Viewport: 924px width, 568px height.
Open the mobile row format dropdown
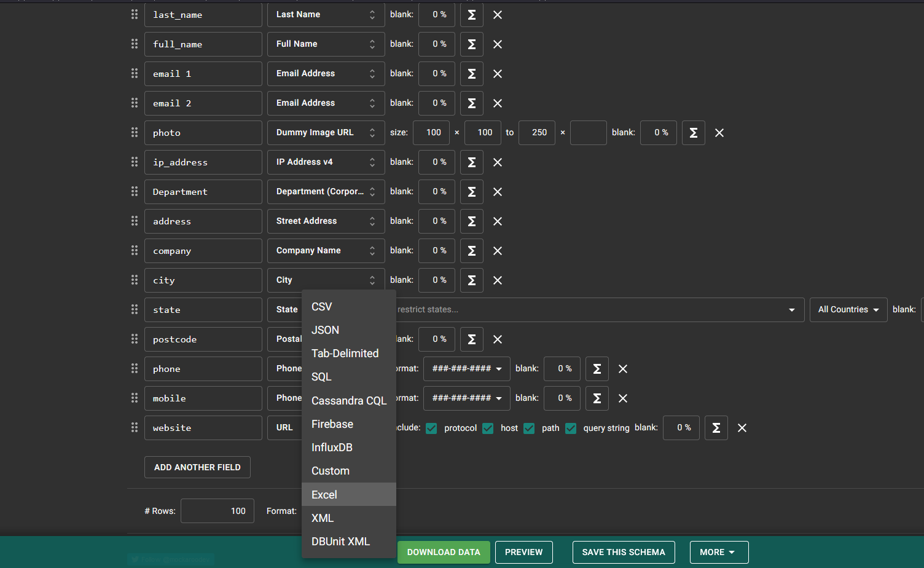(x=467, y=398)
